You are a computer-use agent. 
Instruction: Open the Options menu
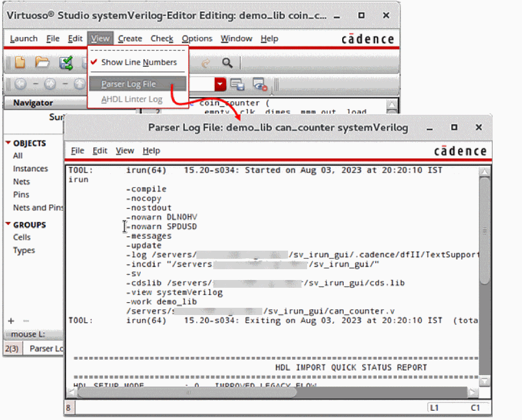click(197, 39)
